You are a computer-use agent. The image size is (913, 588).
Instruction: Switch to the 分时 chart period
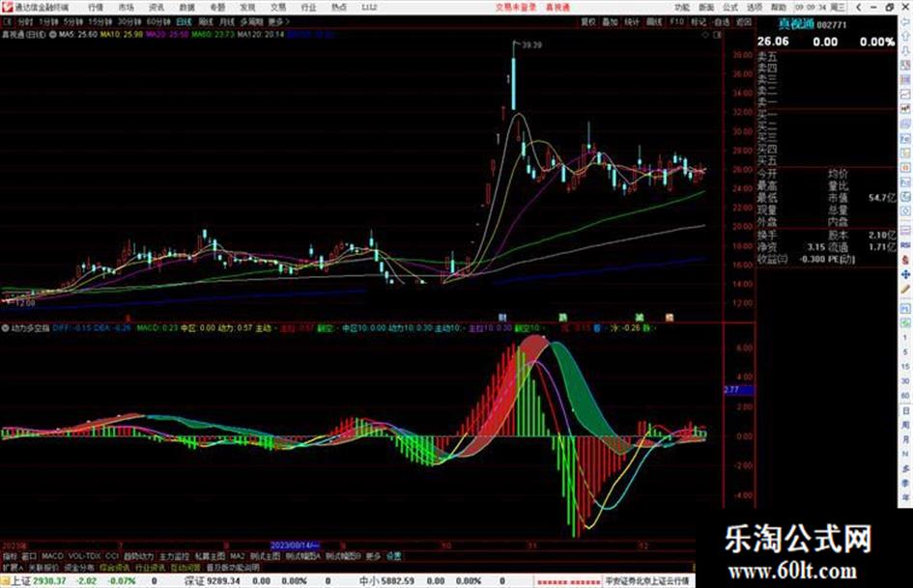pyautogui.click(x=24, y=21)
